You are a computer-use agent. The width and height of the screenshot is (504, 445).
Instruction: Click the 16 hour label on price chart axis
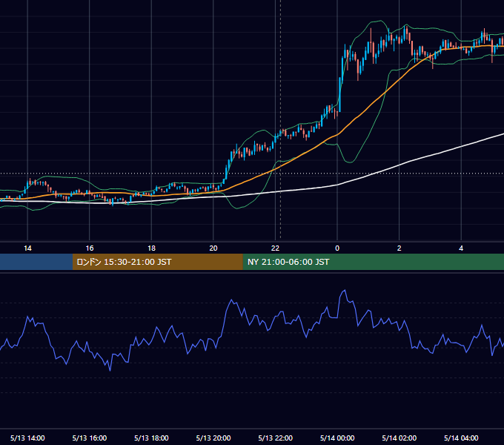click(90, 248)
